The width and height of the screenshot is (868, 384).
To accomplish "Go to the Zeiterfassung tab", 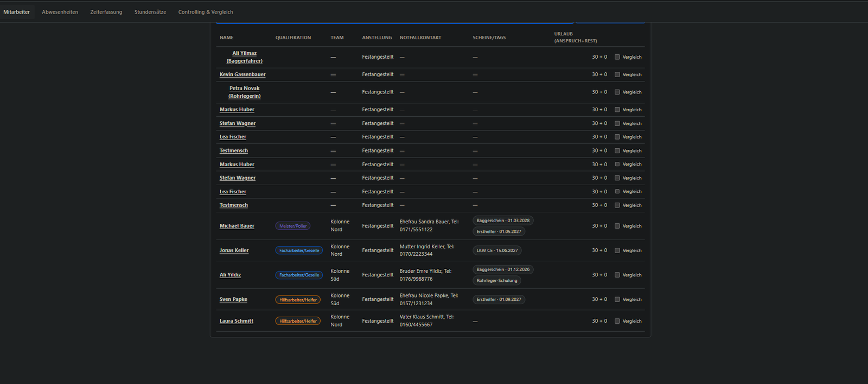I will 106,12.
